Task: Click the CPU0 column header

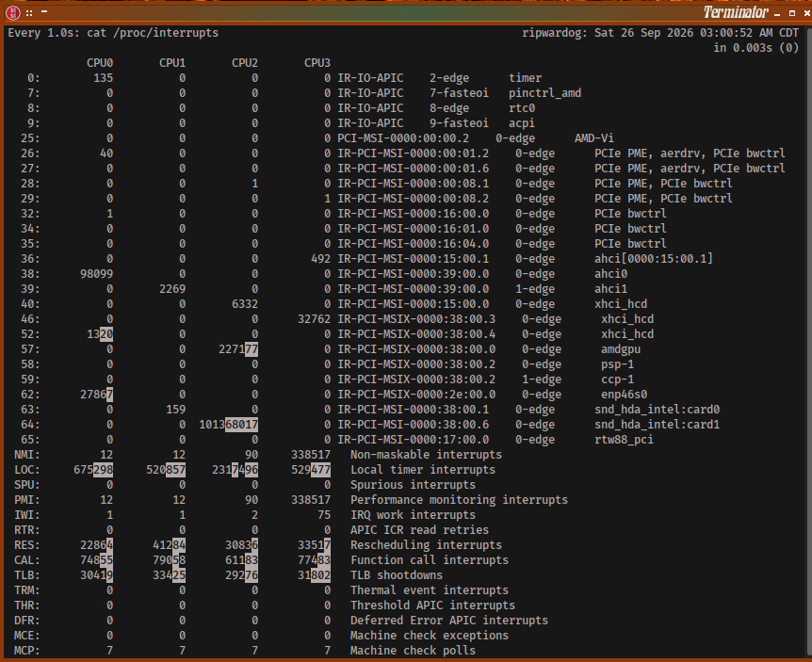Action: (100, 63)
